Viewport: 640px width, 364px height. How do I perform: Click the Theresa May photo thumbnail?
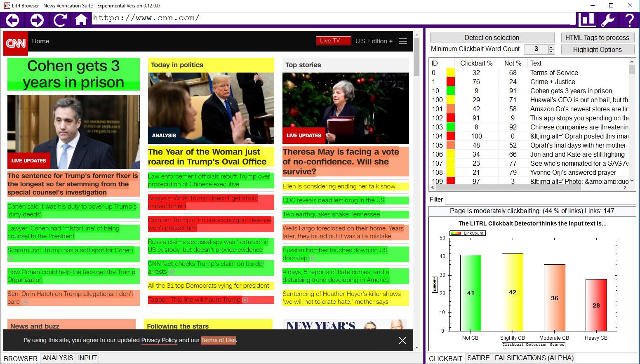coord(346,108)
